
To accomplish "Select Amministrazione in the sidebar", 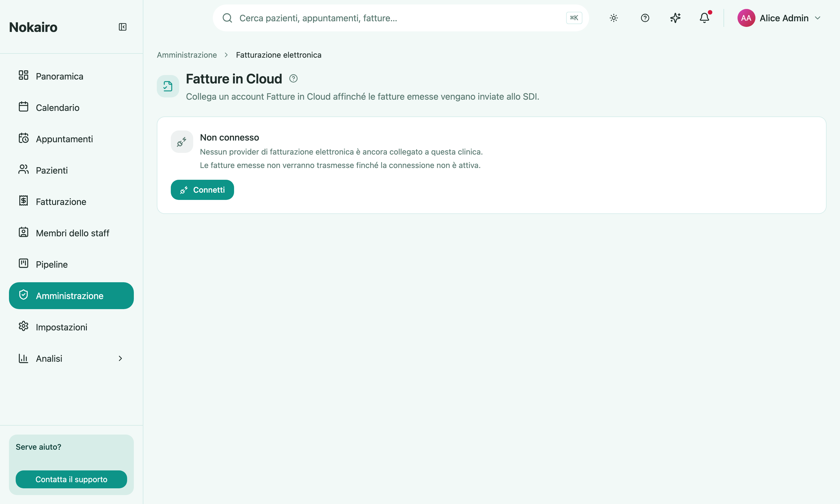I will [71, 296].
